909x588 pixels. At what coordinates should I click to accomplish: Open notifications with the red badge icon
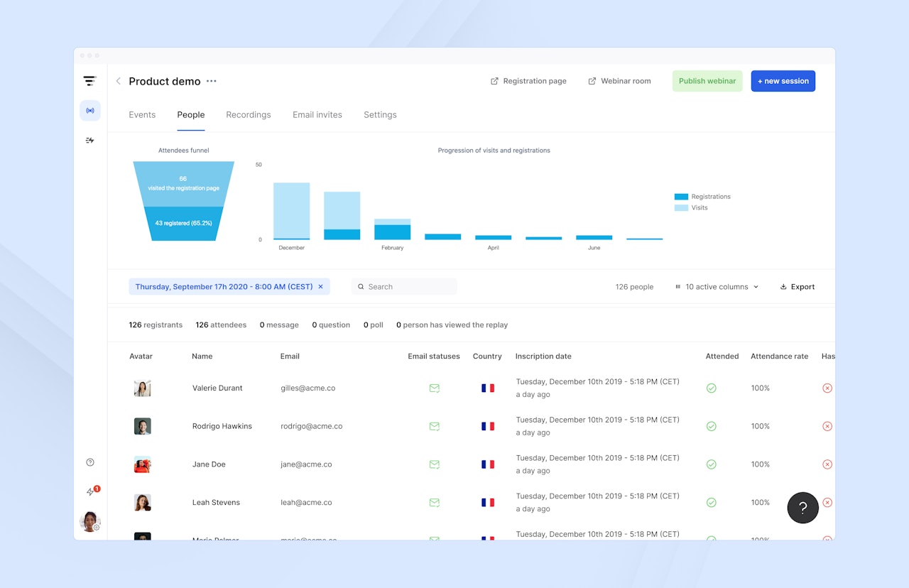coord(91,490)
